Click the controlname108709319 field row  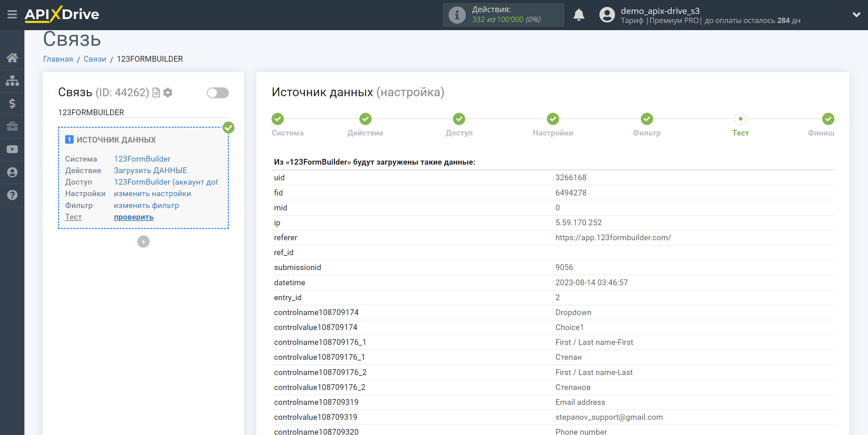click(x=553, y=402)
